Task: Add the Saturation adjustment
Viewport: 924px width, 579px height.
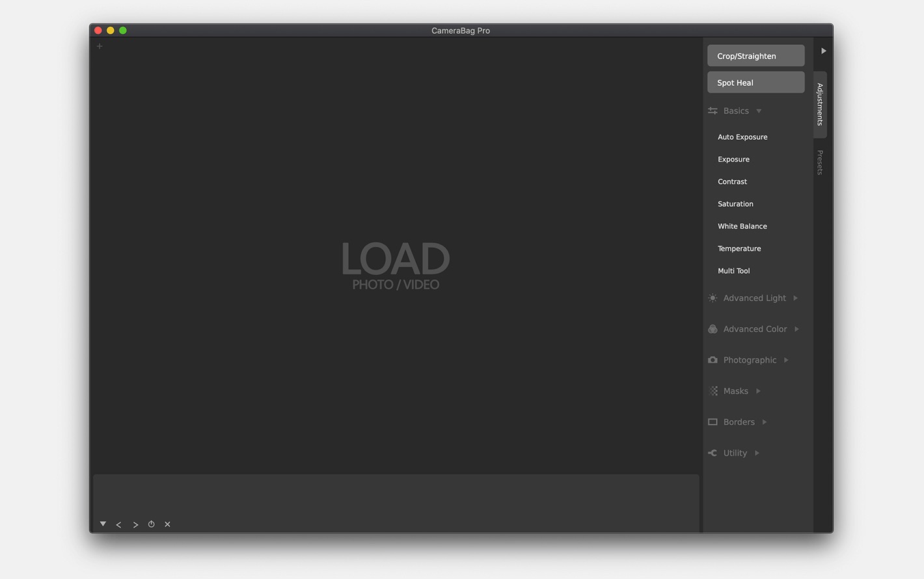Action: 735,204
